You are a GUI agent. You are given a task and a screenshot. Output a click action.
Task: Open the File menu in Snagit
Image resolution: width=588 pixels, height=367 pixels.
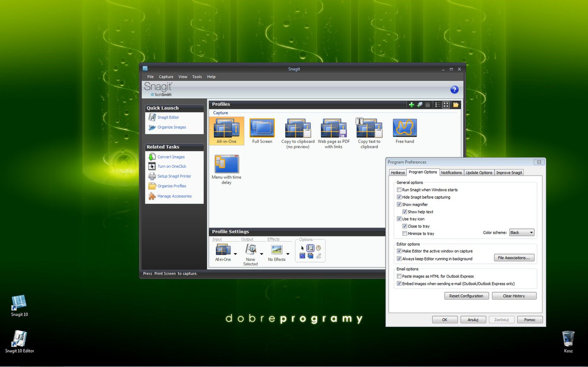[x=150, y=77]
